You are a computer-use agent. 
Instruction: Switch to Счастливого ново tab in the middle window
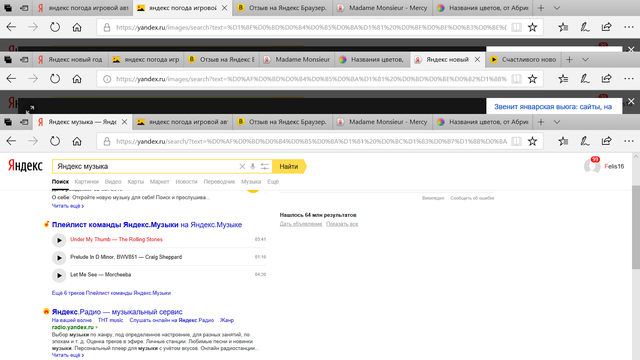tap(523, 60)
